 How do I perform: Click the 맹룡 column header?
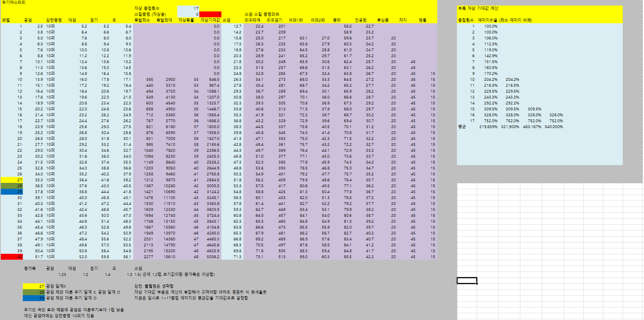[422, 20]
